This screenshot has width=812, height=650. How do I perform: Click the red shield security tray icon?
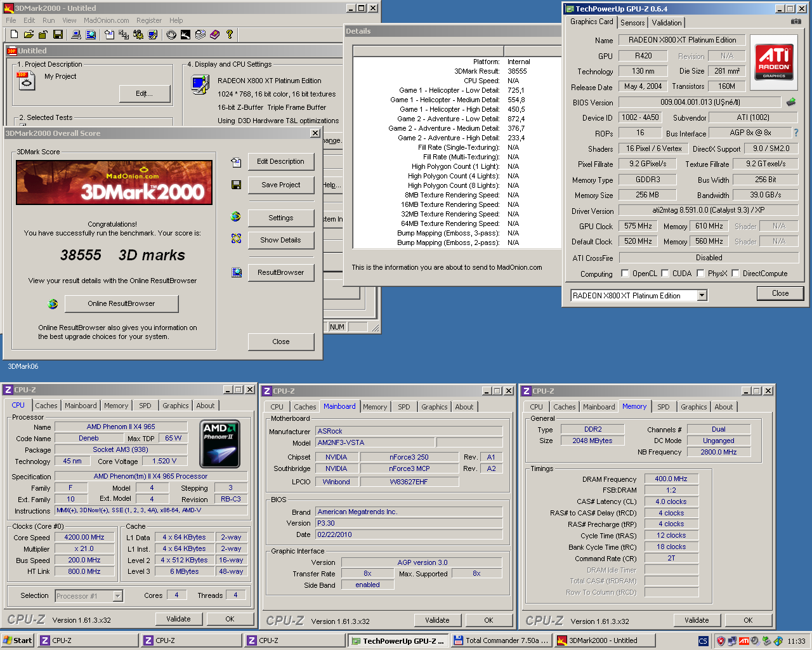pos(721,640)
